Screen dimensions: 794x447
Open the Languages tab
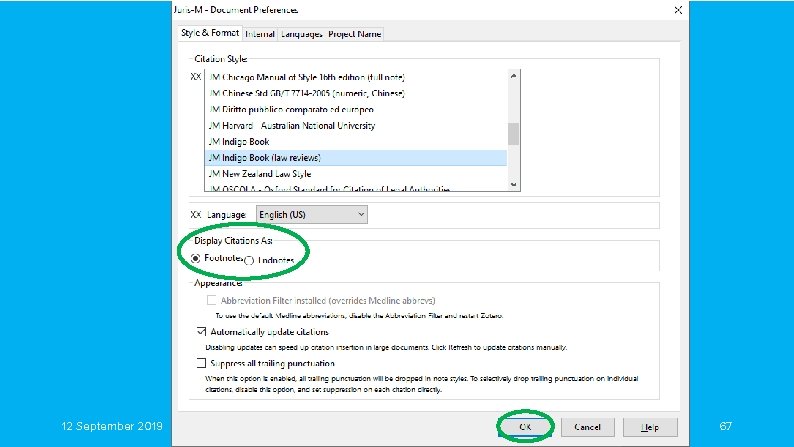[x=302, y=34]
